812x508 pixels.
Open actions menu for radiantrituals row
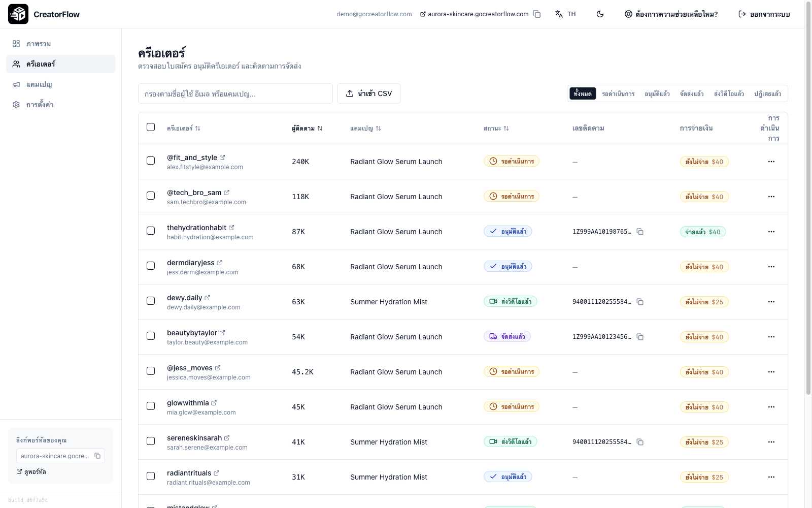[x=771, y=477]
